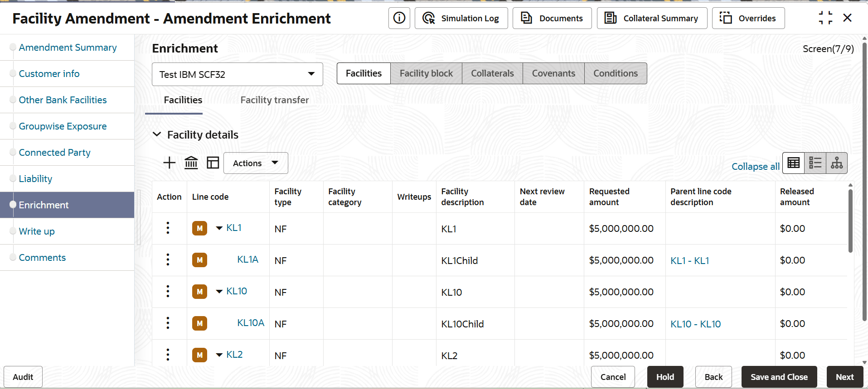This screenshot has width=868, height=389.
Task: Open the Facility transfer tab
Action: pyautogui.click(x=274, y=100)
